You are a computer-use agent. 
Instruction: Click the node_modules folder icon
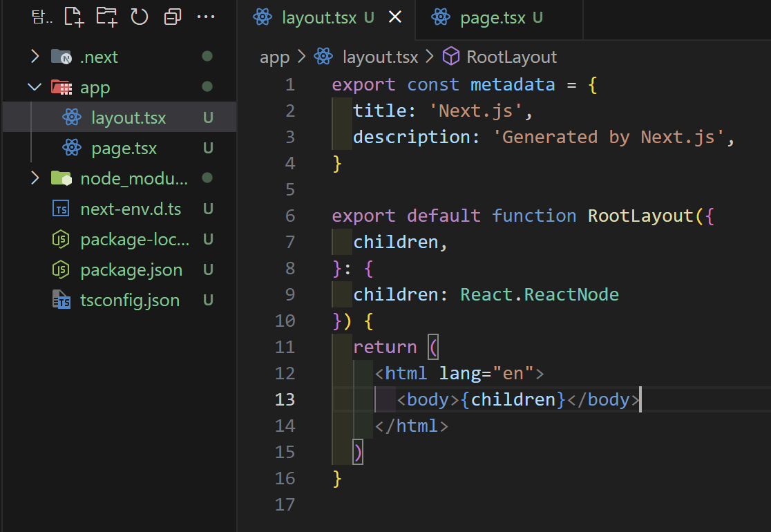pyautogui.click(x=61, y=178)
